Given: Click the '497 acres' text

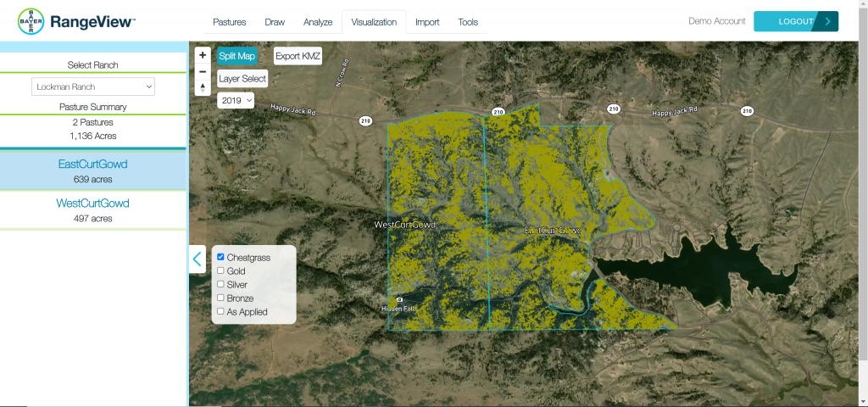Looking at the screenshot, I should point(93,218).
